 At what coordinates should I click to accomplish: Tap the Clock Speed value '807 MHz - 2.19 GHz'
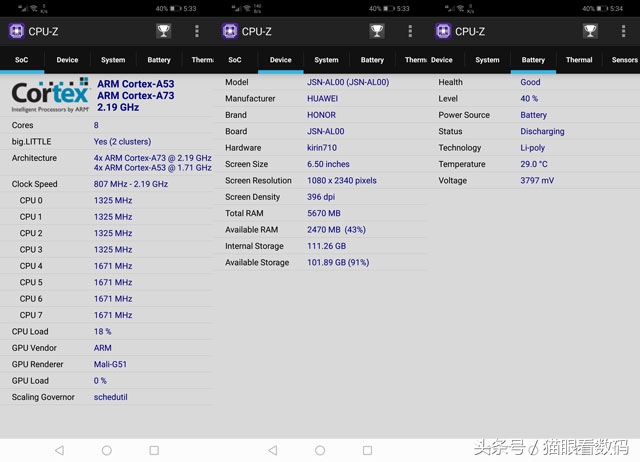pyautogui.click(x=131, y=184)
